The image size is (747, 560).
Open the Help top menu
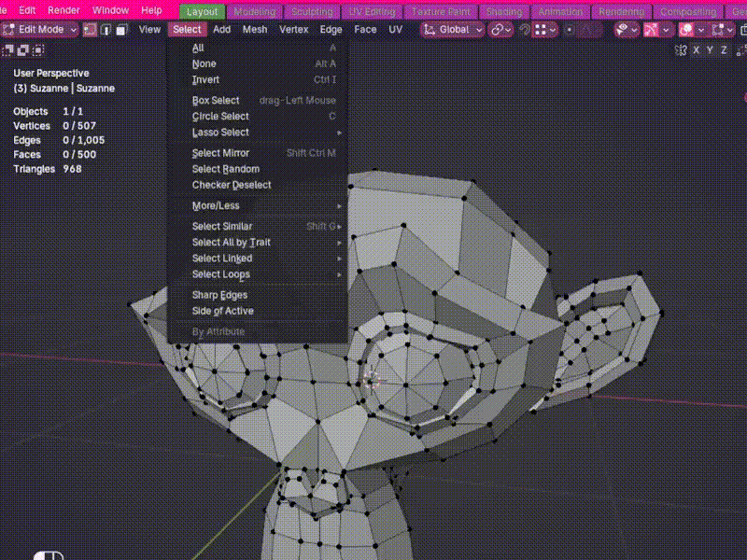coord(151,10)
